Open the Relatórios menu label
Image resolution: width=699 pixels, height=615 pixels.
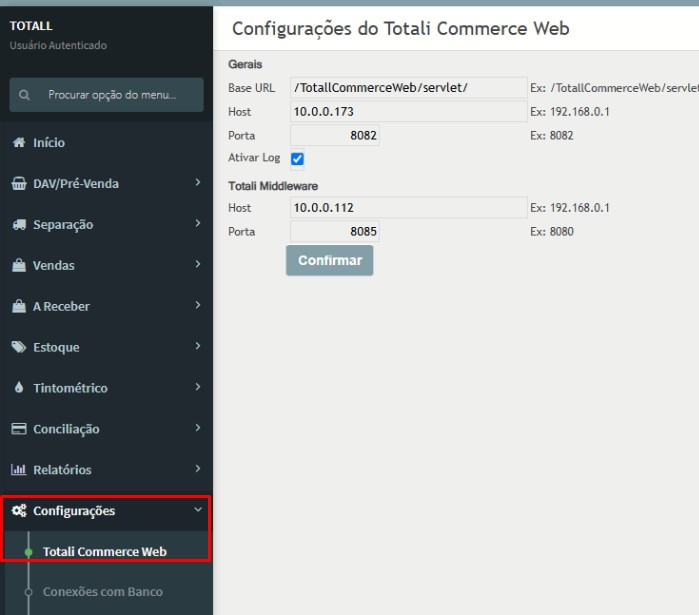(x=62, y=470)
